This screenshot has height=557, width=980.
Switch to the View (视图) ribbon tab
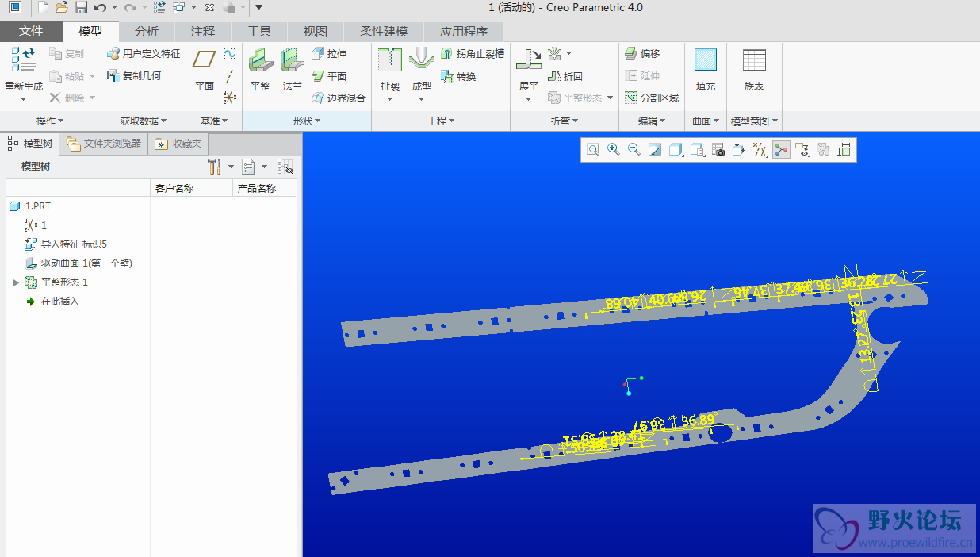click(x=316, y=32)
